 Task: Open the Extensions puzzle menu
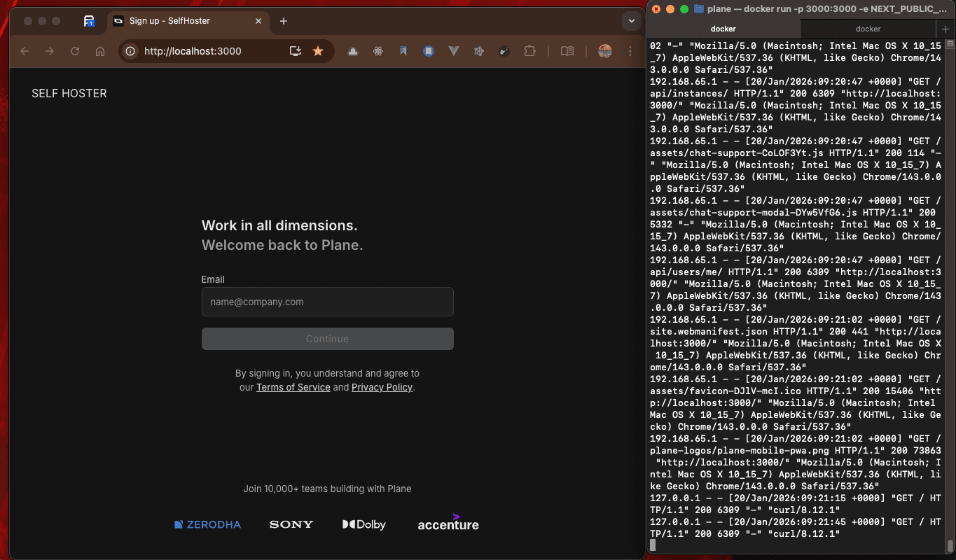[x=529, y=51]
